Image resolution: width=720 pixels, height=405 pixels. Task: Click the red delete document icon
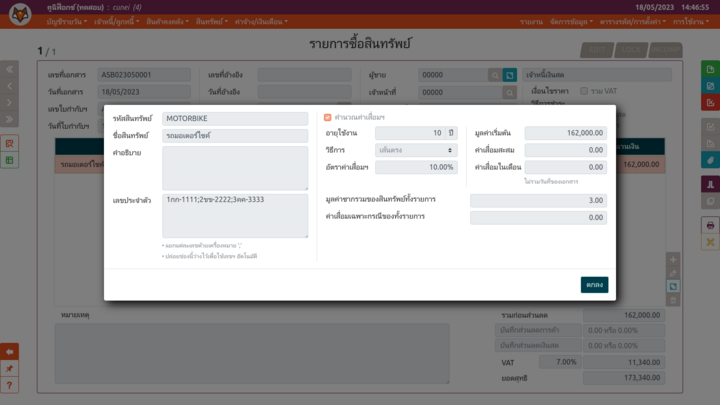[710, 102]
